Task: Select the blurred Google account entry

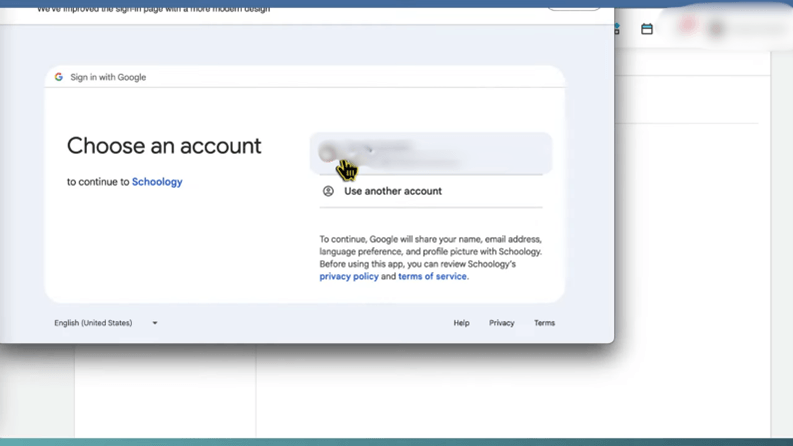Action: [x=431, y=153]
